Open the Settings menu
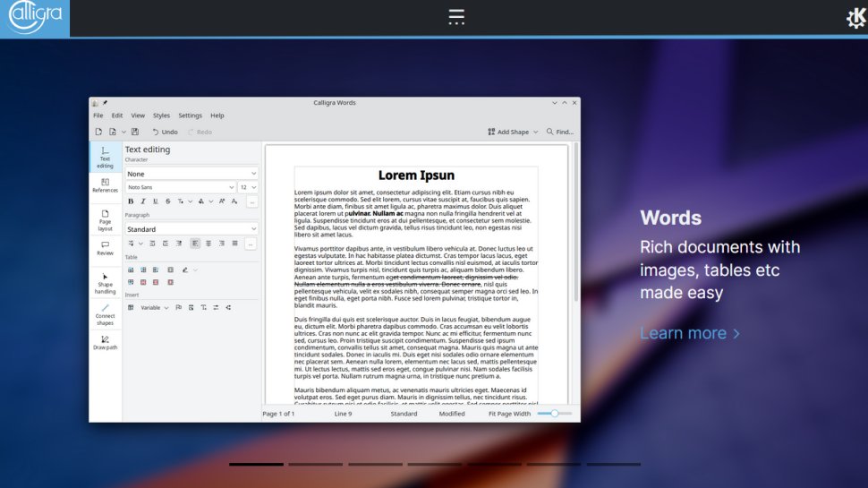The height and width of the screenshot is (488, 868). pos(190,116)
